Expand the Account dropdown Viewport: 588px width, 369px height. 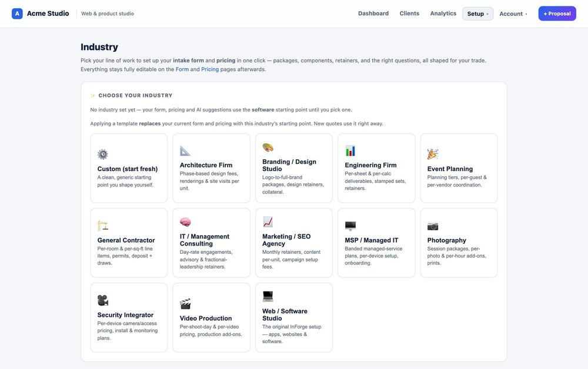[513, 14]
